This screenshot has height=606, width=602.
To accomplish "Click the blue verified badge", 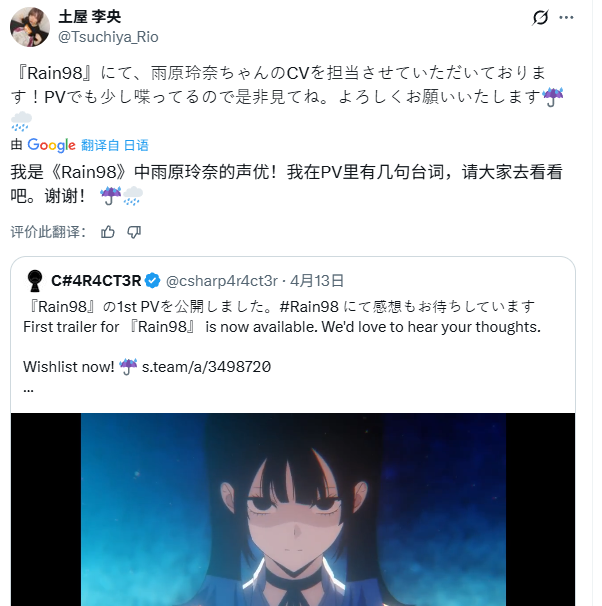I will 153,281.
